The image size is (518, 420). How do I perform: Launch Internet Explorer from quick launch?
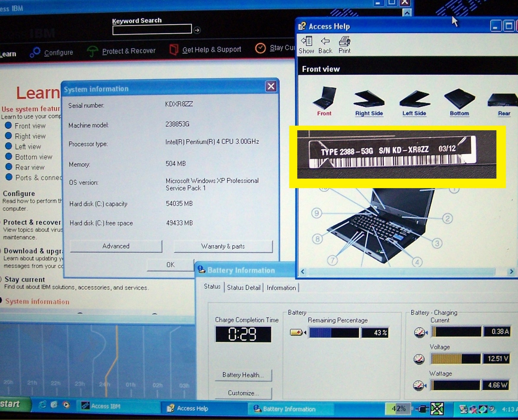(42, 404)
